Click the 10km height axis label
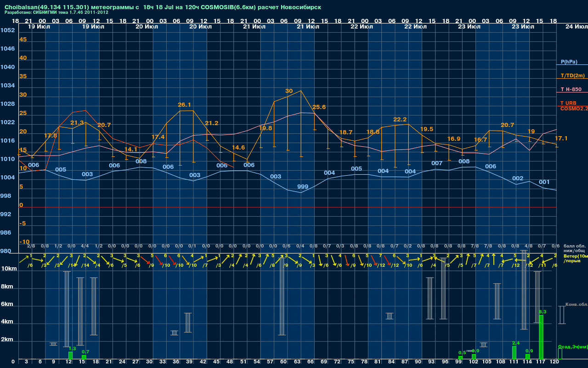The height and width of the screenshot is (368, 588). pyautogui.click(x=8, y=269)
